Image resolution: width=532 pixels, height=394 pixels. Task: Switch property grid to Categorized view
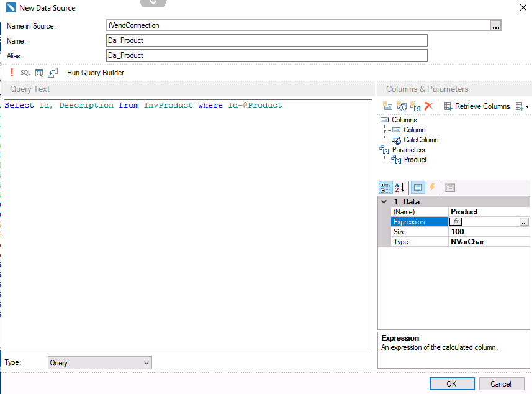click(385, 188)
